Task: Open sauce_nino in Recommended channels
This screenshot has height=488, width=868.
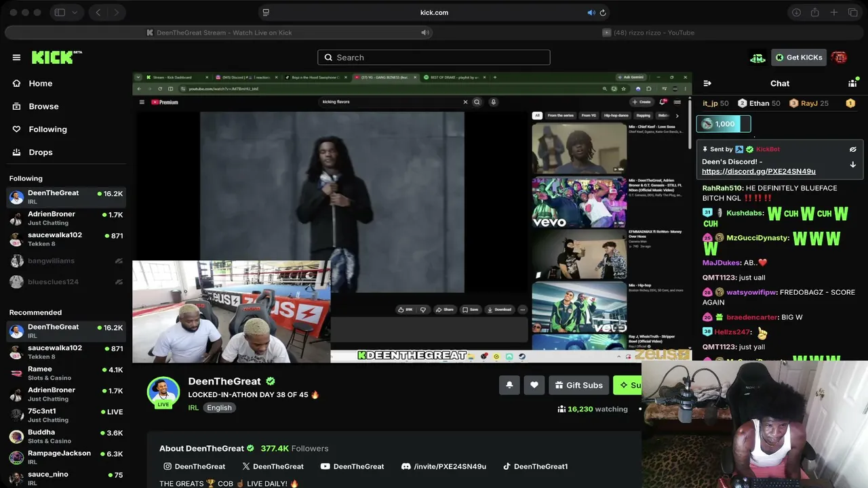Action: pyautogui.click(x=66, y=479)
